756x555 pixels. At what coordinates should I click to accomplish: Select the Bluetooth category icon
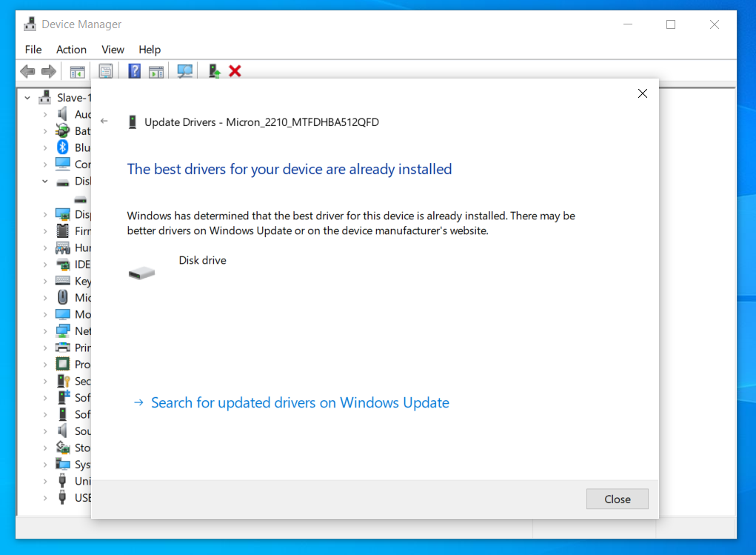pos(63,147)
